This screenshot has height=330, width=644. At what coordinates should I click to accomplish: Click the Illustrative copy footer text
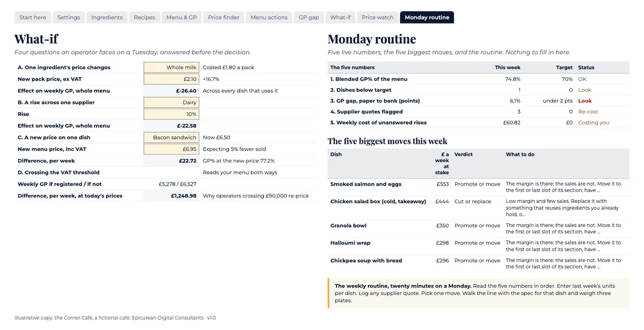tap(115, 318)
